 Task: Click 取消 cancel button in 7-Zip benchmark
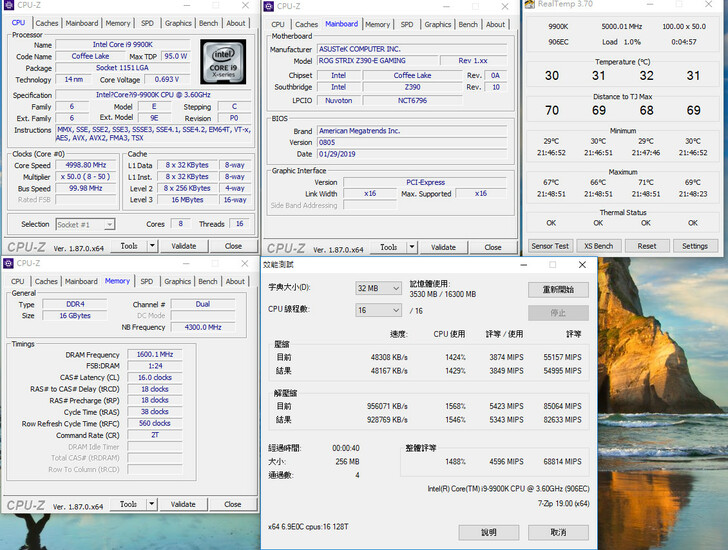(557, 532)
